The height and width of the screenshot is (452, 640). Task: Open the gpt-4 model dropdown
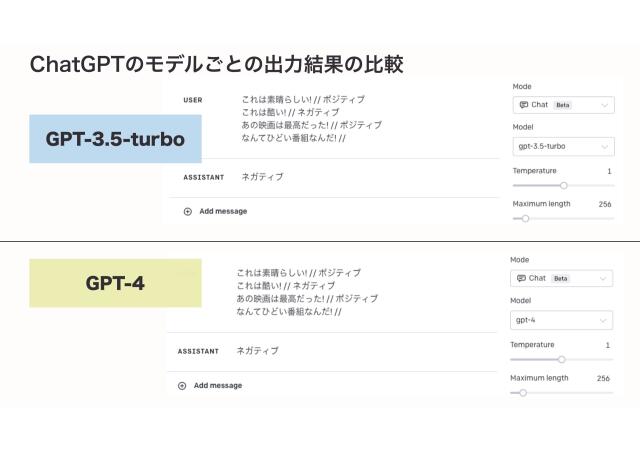[561, 320]
